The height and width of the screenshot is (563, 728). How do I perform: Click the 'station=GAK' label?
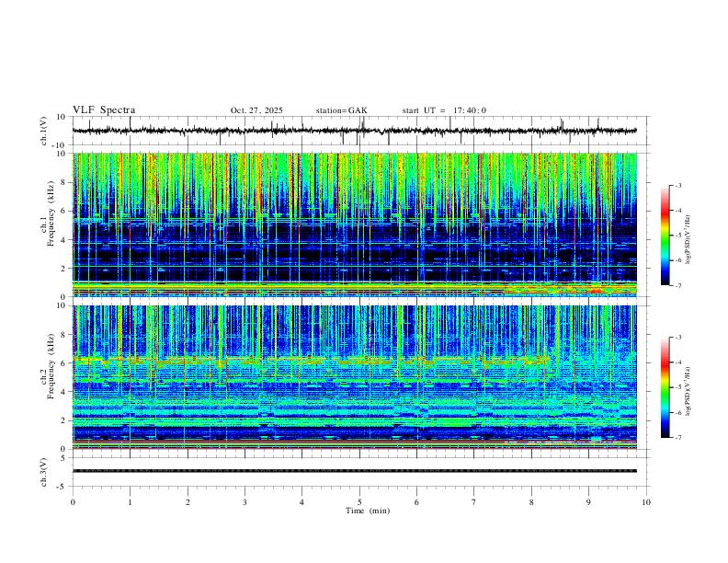341,110
